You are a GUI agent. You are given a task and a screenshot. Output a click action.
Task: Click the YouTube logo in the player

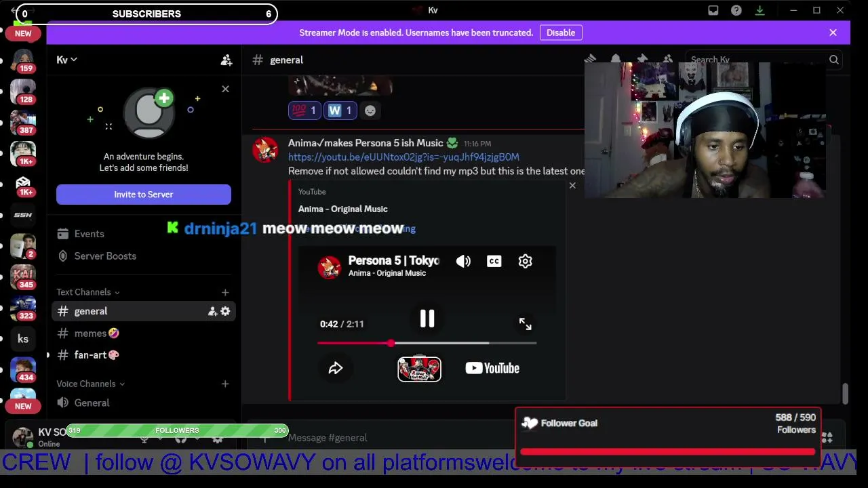[492, 368]
